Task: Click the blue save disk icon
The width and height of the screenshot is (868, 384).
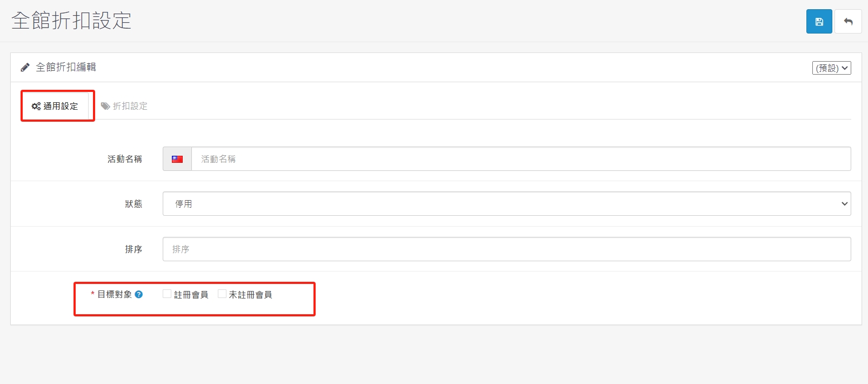Action: point(819,22)
